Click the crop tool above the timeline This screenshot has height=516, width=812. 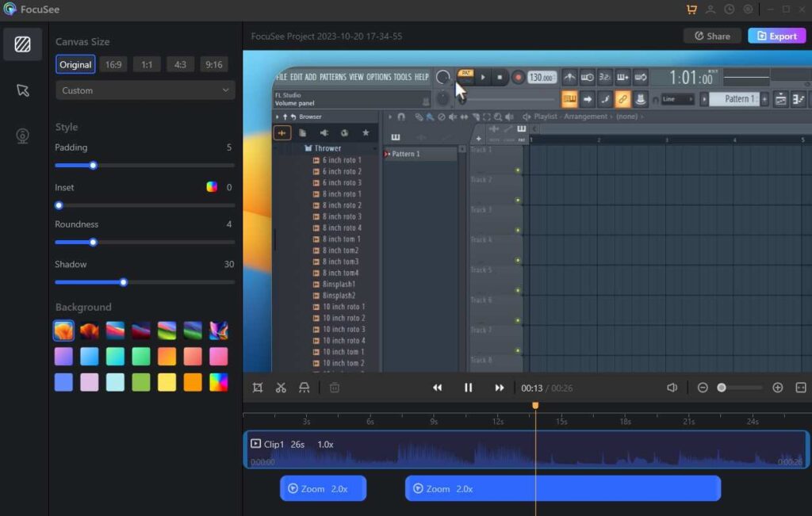(x=258, y=388)
